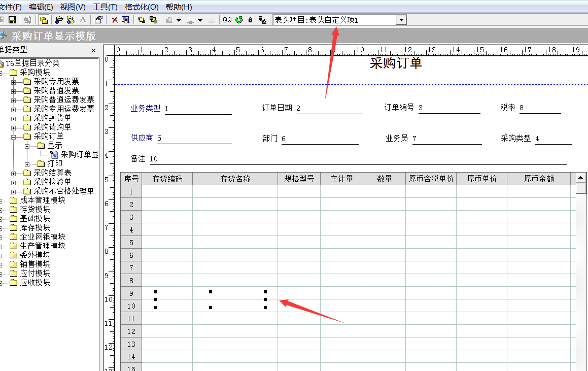
Task: Click the 生产管理模块 folder icon
Action: [x=14, y=246]
